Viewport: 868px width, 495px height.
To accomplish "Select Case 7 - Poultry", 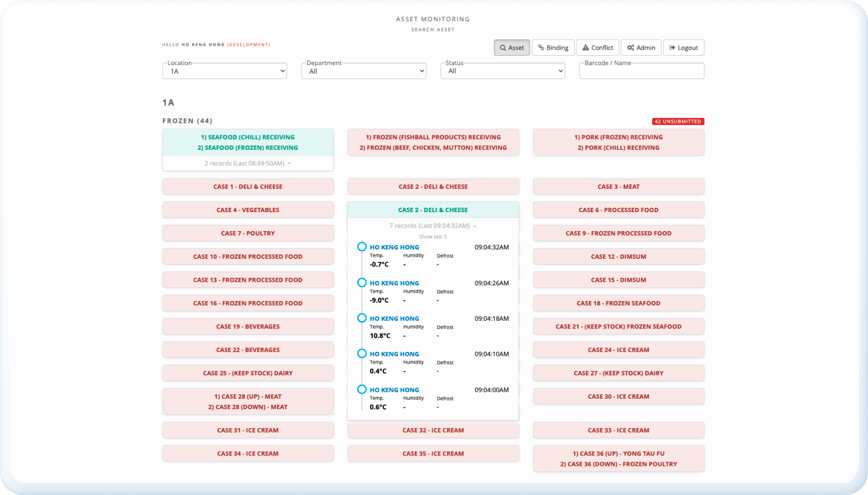I will [x=248, y=233].
